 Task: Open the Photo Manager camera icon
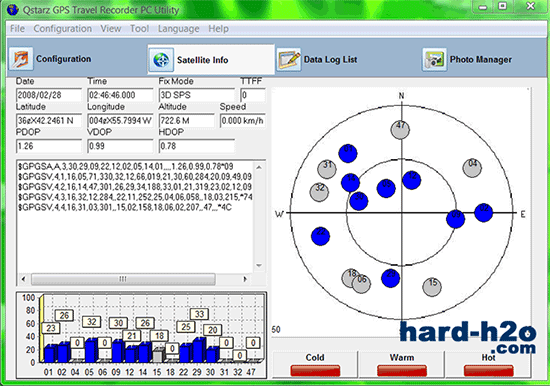pos(434,60)
